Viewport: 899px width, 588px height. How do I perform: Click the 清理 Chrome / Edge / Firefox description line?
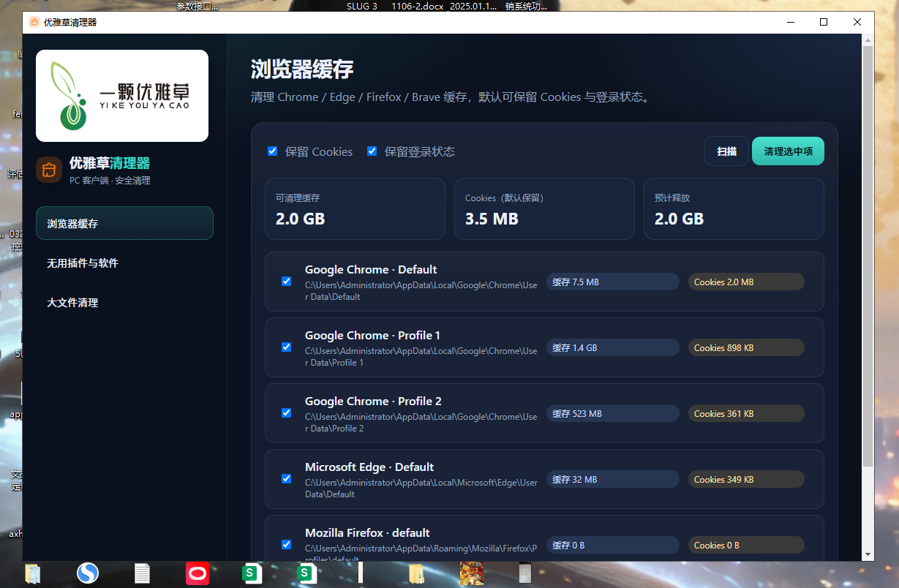coord(451,97)
